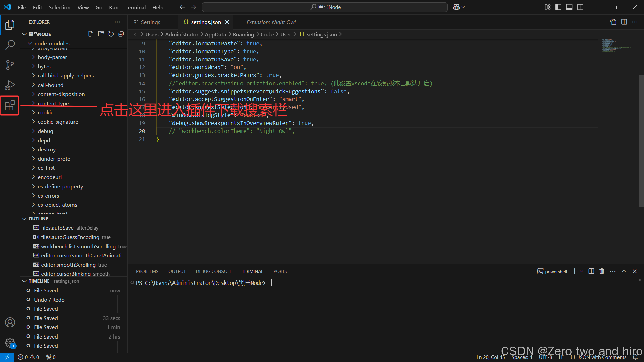
Task: Click errors and warnings status indicator
Action: point(29,357)
